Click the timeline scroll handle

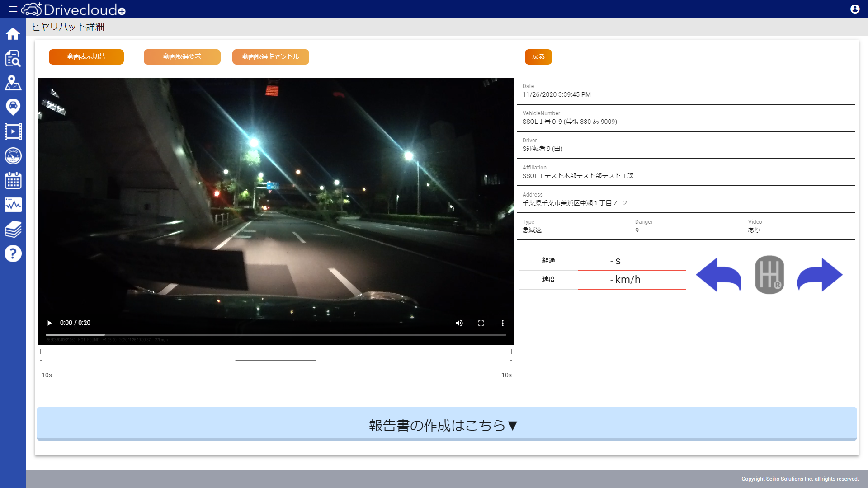point(276,361)
